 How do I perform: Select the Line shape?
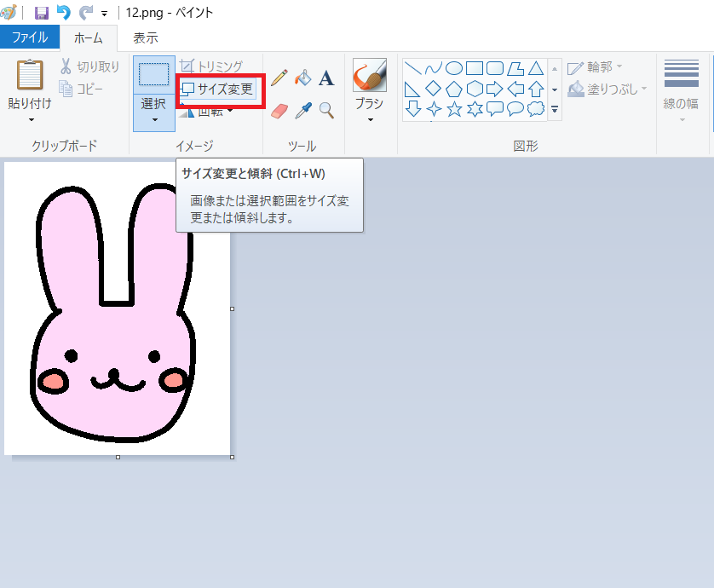412,68
